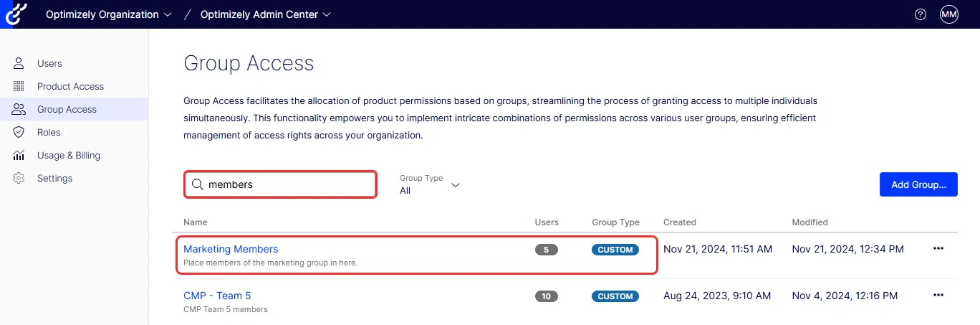
Task: Click the Add Group button
Action: coord(918,184)
